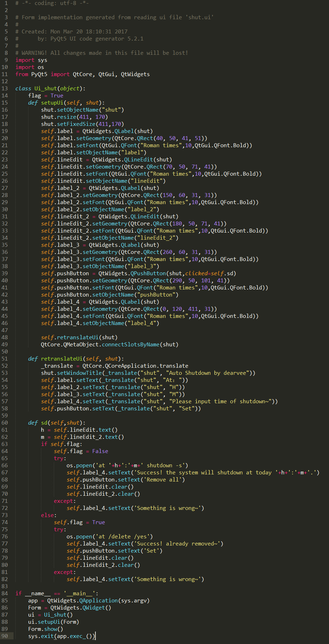Click "self.flag = False" assignment
Image resolution: width=329 pixels, height=644 pixels.
click(x=81, y=451)
